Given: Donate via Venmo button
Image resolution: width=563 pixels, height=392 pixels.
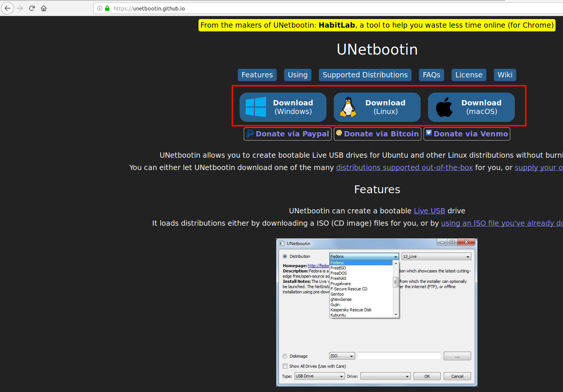Looking at the screenshot, I should [x=467, y=134].
